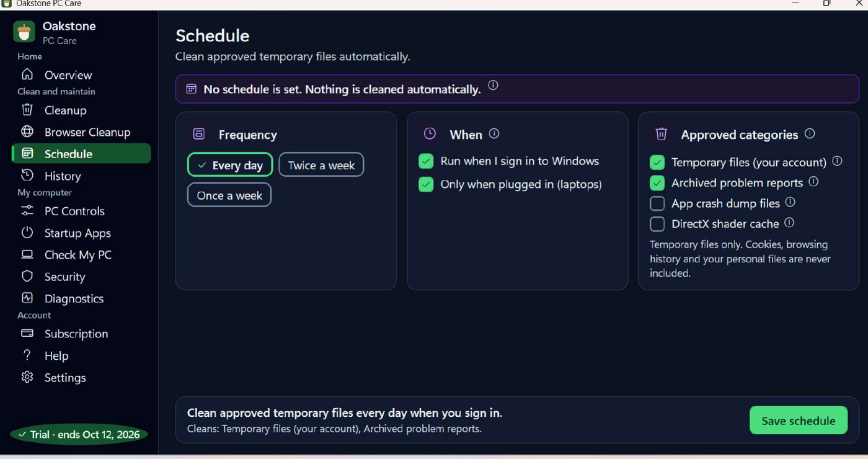Select Twice a week frequency
Screen dimensions: 868x459
[x=321, y=165]
